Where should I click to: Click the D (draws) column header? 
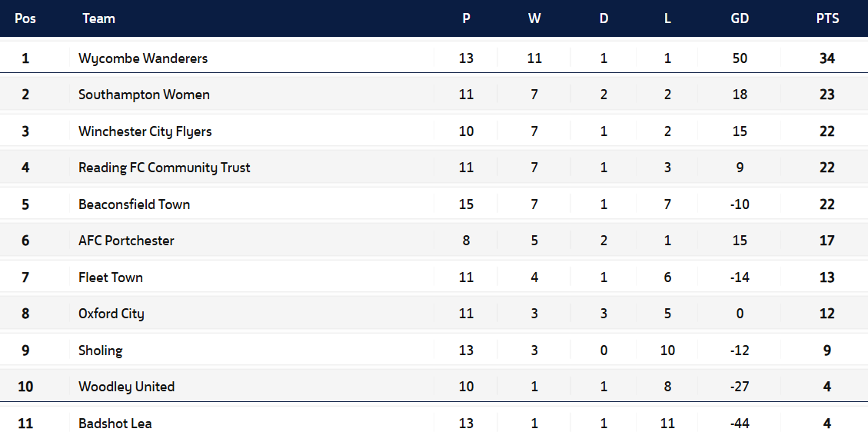604,18
